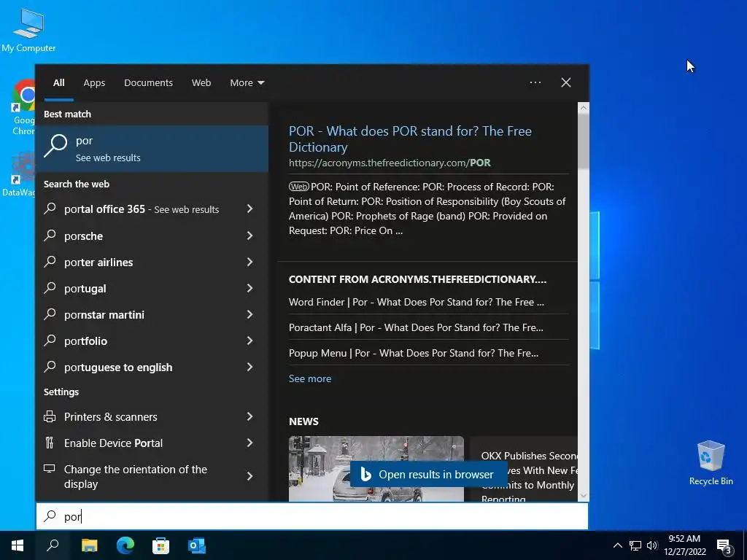Open Outlook from the taskbar

pos(196,545)
